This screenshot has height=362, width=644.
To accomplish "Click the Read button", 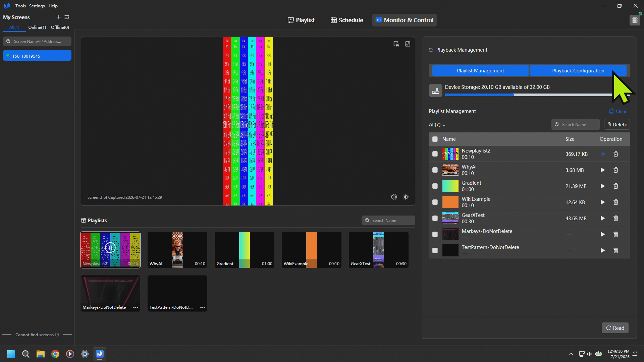I will pos(615,328).
